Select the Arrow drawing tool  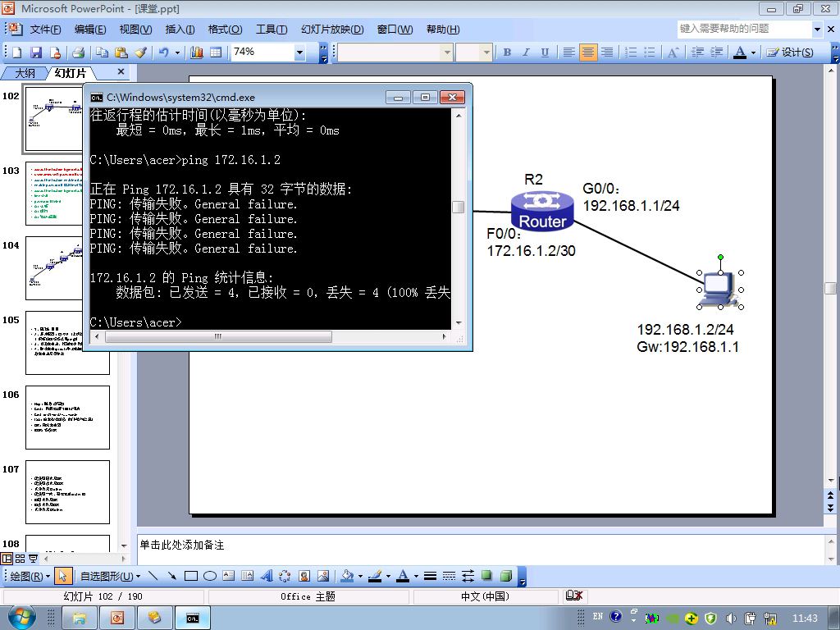172,576
